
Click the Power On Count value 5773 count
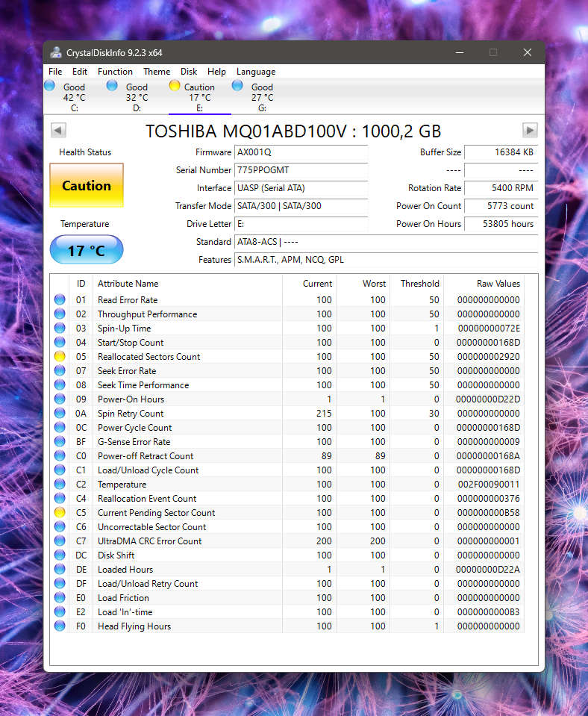click(501, 205)
